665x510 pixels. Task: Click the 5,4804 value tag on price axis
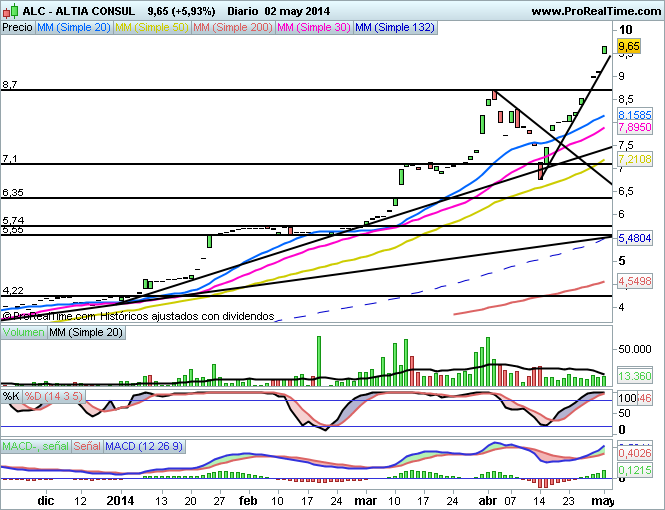[x=634, y=239]
